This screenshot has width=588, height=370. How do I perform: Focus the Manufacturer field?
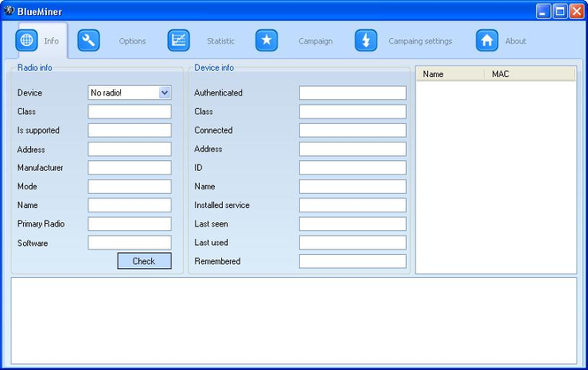point(129,167)
